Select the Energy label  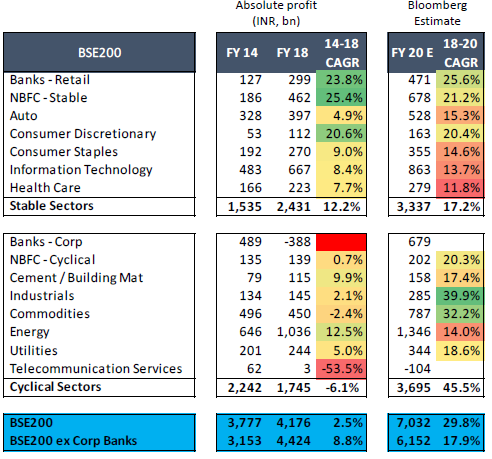pyautogui.click(x=30, y=332)
